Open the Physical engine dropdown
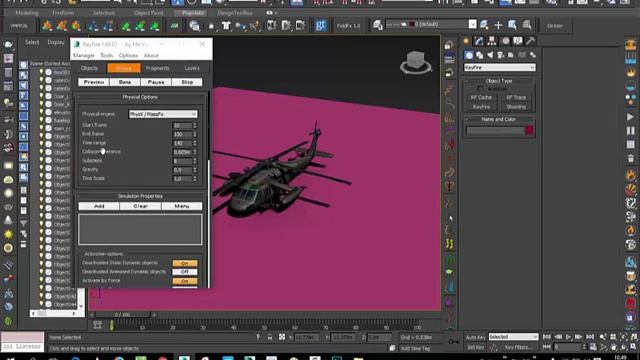 click(163, 114)
